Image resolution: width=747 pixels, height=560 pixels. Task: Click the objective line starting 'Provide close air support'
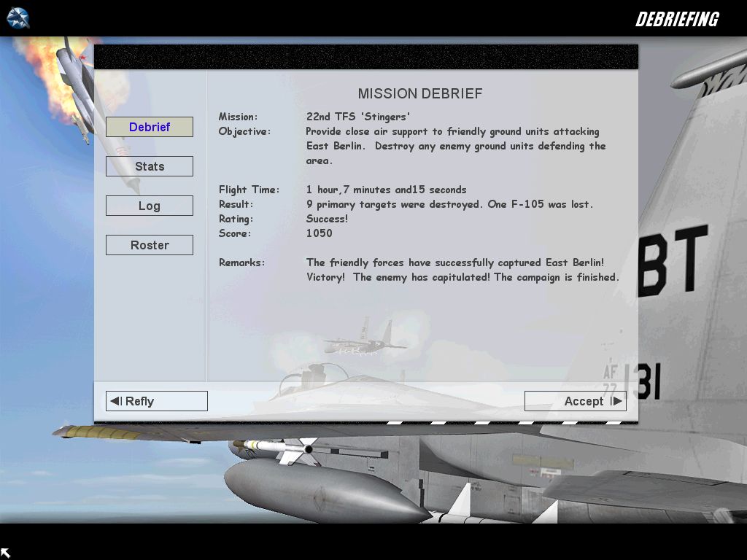452,131
